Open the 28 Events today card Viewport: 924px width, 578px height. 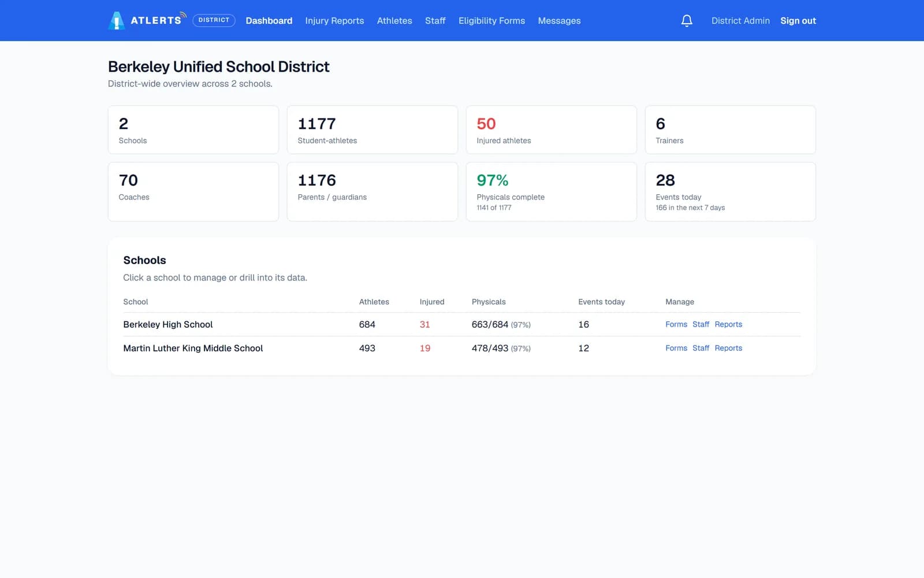click(731, 191)
